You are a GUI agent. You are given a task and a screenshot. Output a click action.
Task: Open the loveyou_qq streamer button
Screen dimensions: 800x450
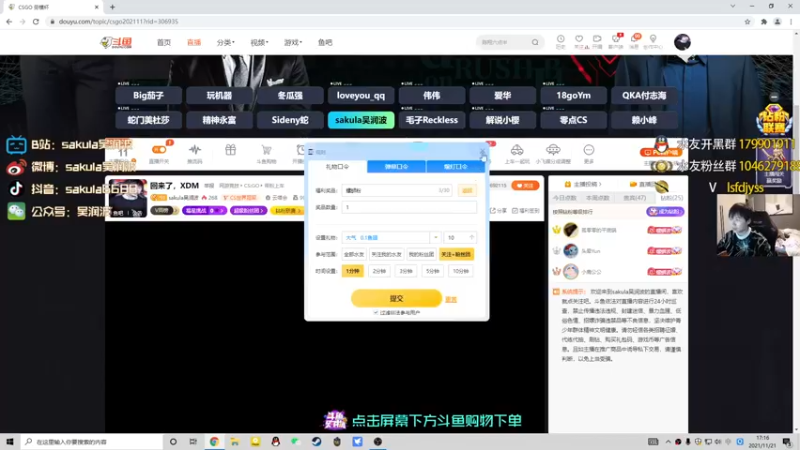(361, 95)
